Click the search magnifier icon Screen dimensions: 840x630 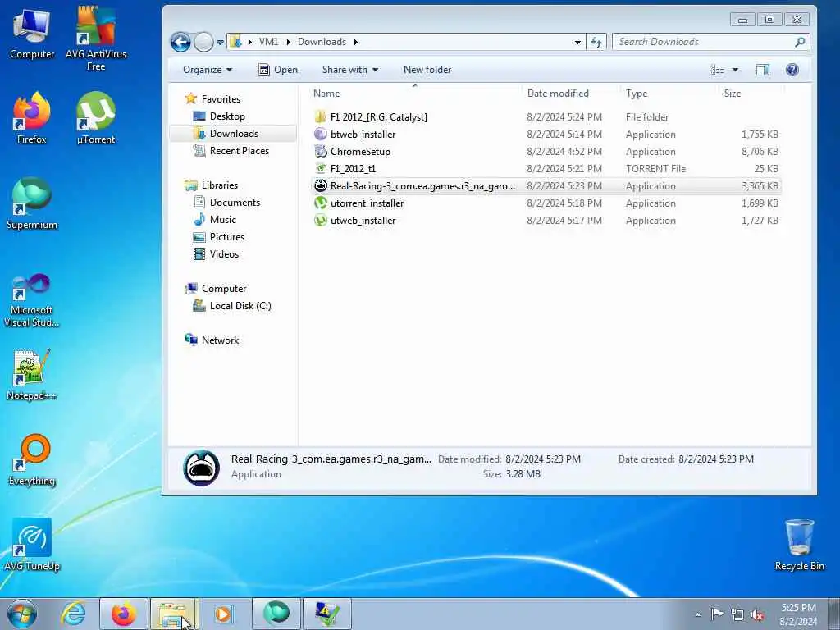(x=800, y=42)
